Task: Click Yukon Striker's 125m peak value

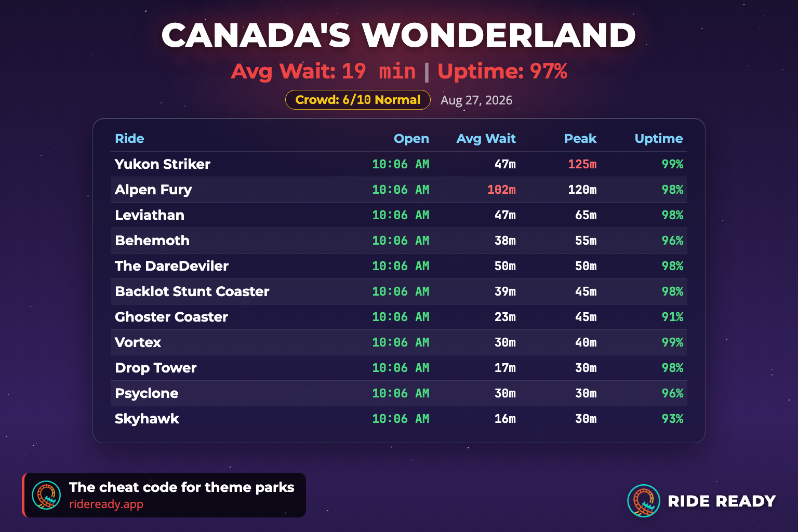Action: coord(582,164)
